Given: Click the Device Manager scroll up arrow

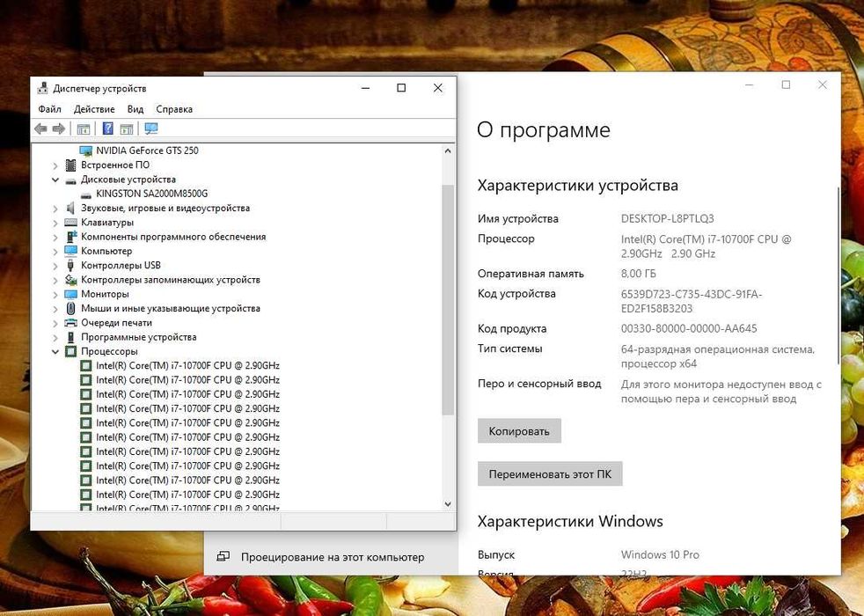Looking at the screenshot, I should 448,151.
